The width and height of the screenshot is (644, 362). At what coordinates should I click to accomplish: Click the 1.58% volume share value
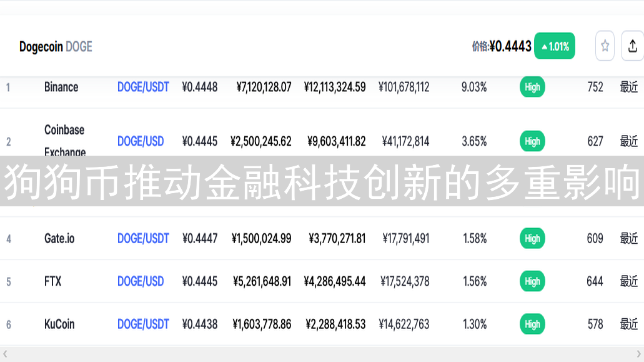pos(475,238)
